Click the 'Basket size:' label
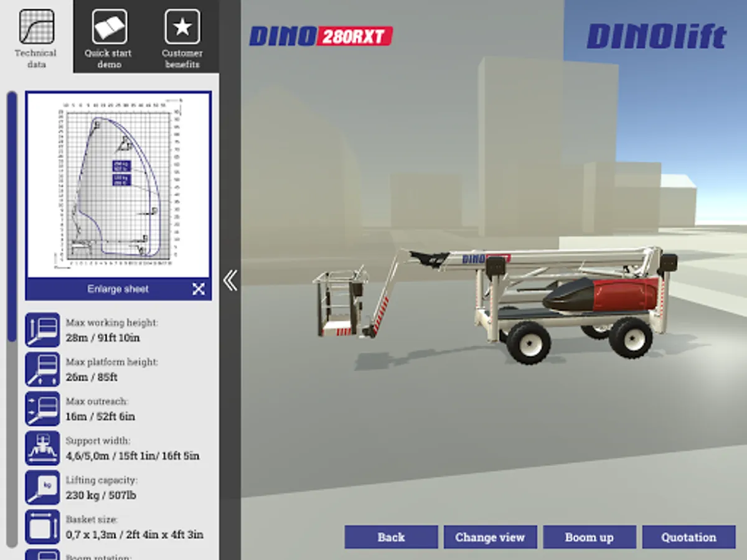The image size is (747, 560). [x=92, y=519]
